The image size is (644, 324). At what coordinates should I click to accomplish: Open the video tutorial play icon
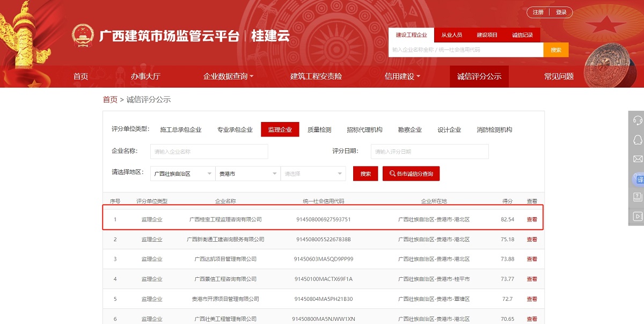pyautogui.click(x=638, y=217)
